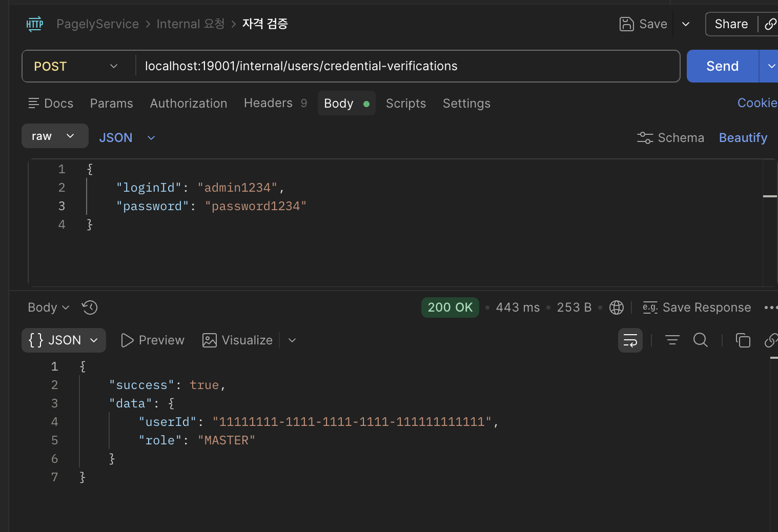Click the 자격 검증 request name
The image size is (778, 532).
point(265,24)
